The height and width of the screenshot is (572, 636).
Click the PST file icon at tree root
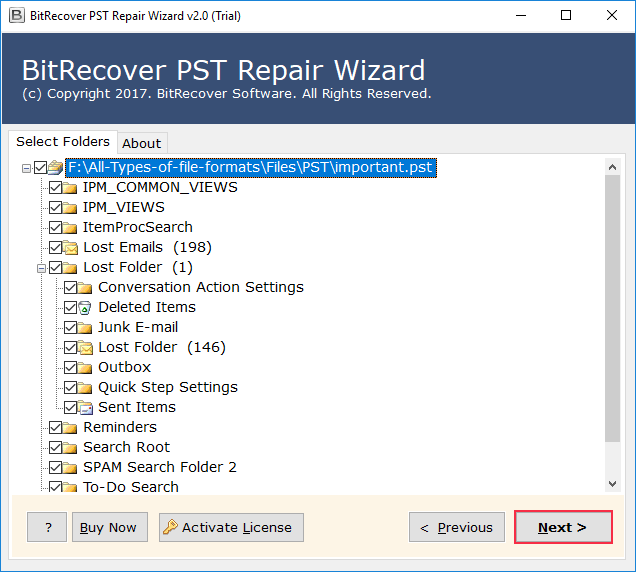click(x=56, y=167)
